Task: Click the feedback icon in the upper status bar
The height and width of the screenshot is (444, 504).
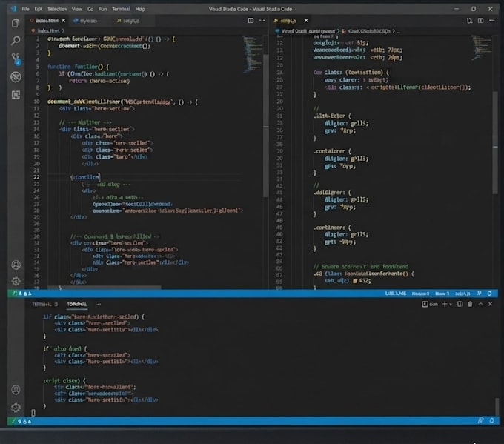Action: coord(479,294)
